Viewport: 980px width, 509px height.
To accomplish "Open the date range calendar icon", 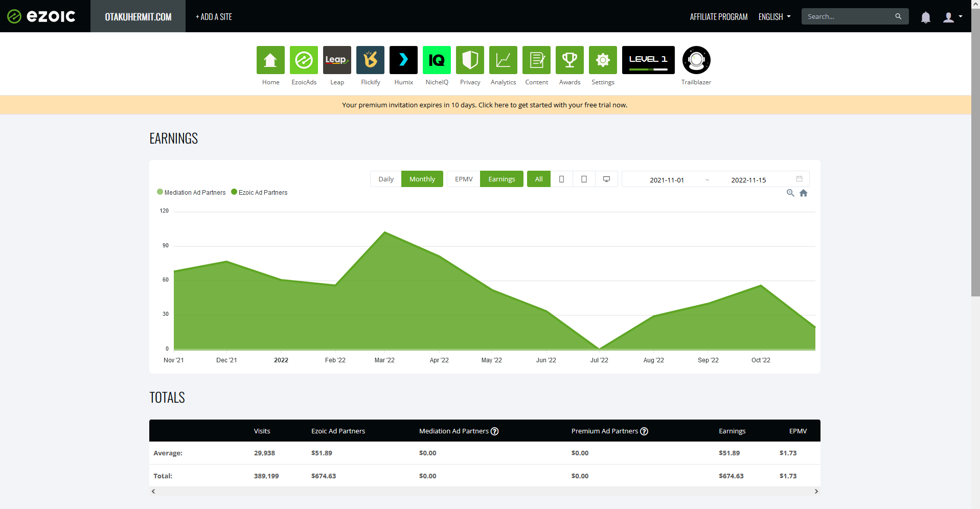I will coord(799,178).
